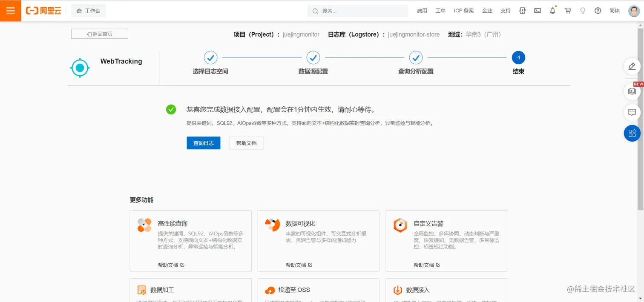Click the 投递至 OSS cloud icon
644x302 pixels.
coord(270,291)
